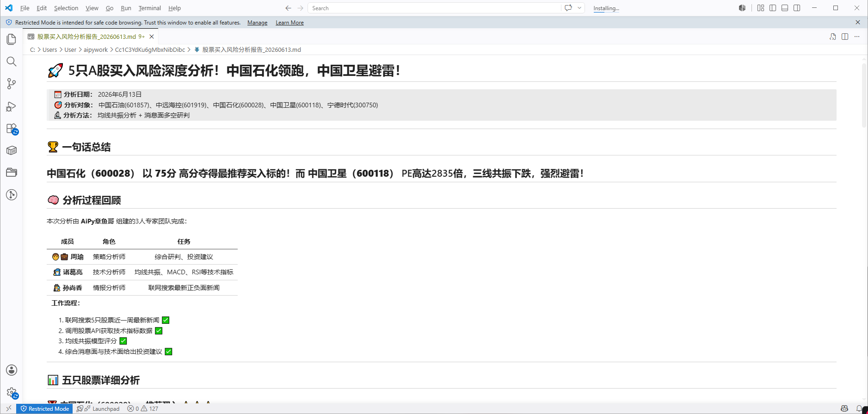Close the markdown report tab
868x414 pixels.
click(x=151, y=37)
